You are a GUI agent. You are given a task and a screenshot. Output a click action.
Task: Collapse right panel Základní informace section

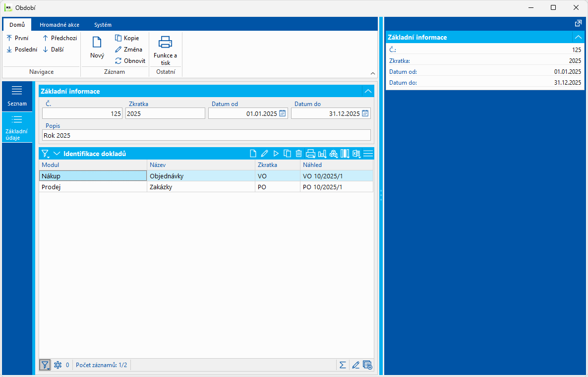pos(578,37)
